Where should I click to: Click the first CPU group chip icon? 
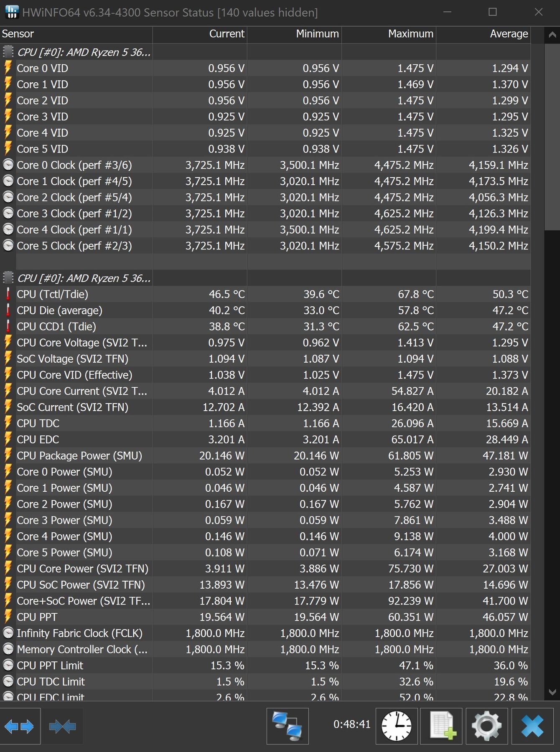click(x=8, y=52)
